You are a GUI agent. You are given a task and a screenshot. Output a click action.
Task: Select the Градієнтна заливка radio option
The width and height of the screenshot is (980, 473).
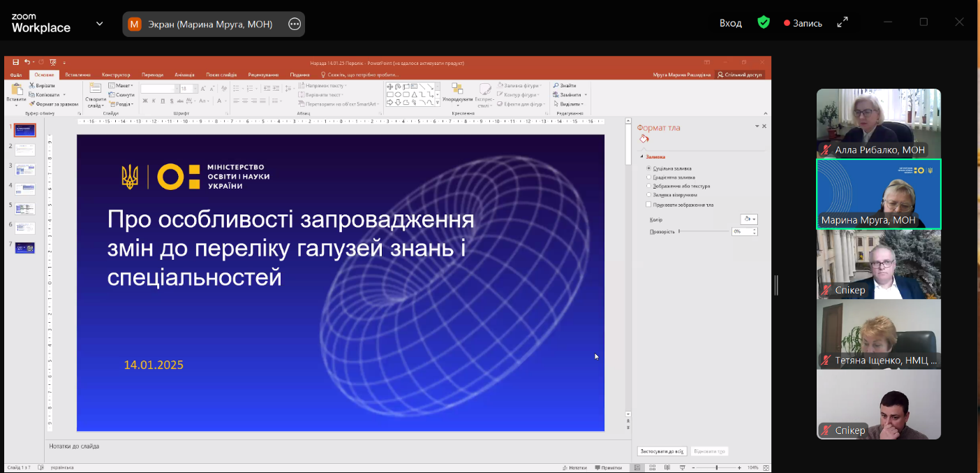[648, 177]
